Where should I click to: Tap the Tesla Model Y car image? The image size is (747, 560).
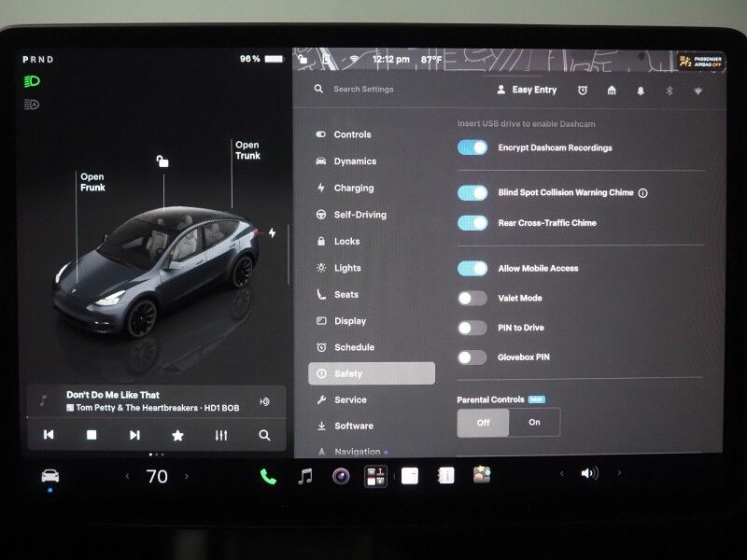tap(156, 272)
